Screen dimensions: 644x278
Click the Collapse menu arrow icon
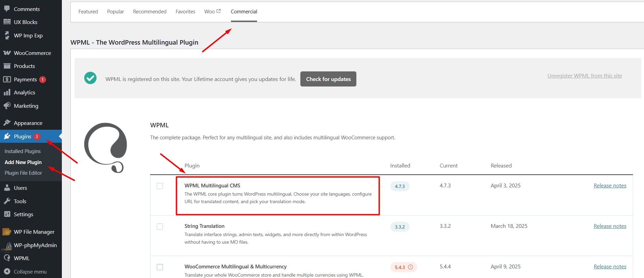coord(7,271)
